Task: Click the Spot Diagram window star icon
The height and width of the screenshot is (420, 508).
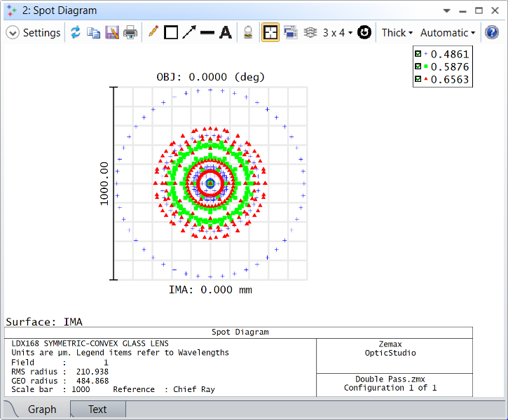Action: pyautogui.click(x=12, y=10)
